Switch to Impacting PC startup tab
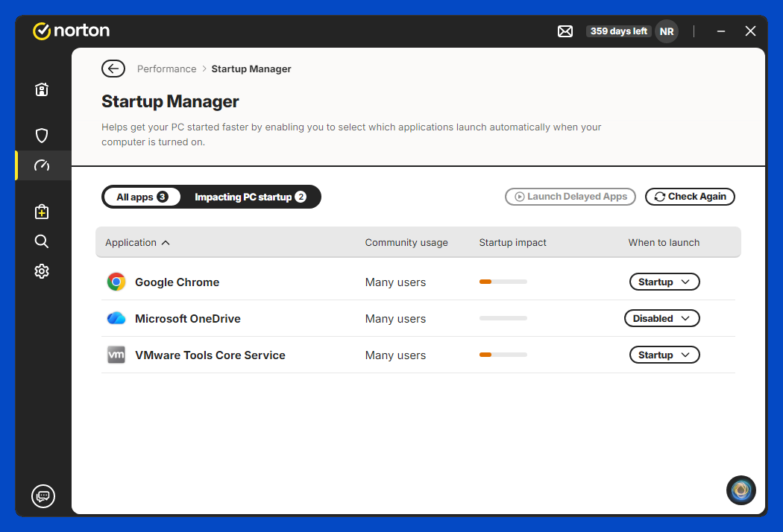783x532 pixels. (250, 197)
